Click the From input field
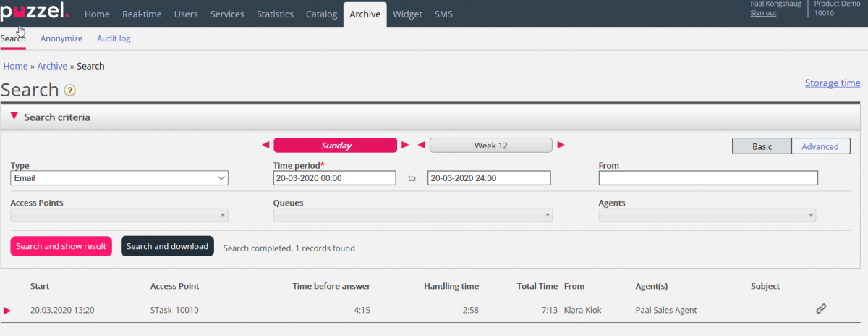The image size is (868, 336). point(707,178)
